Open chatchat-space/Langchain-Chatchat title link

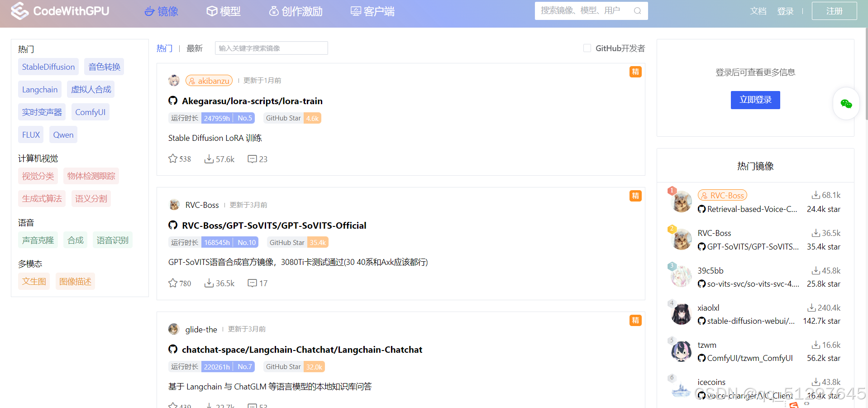pyautogui.click(x=302, y=349)
